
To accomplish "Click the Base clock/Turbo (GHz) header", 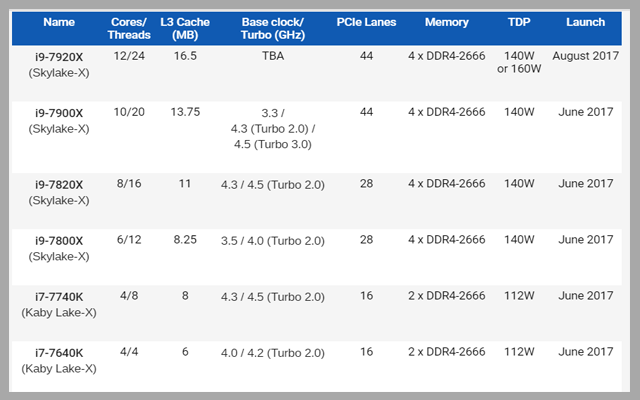I will [x=272, y=28].
